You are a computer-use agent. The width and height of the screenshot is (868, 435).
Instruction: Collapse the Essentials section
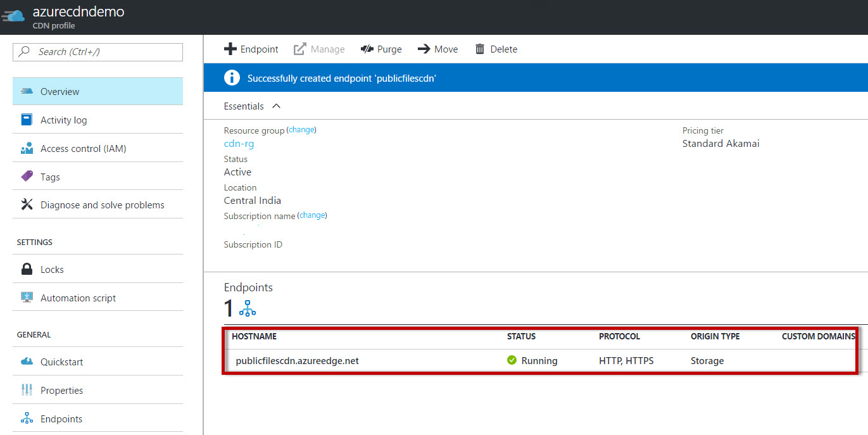coord(252,106)
